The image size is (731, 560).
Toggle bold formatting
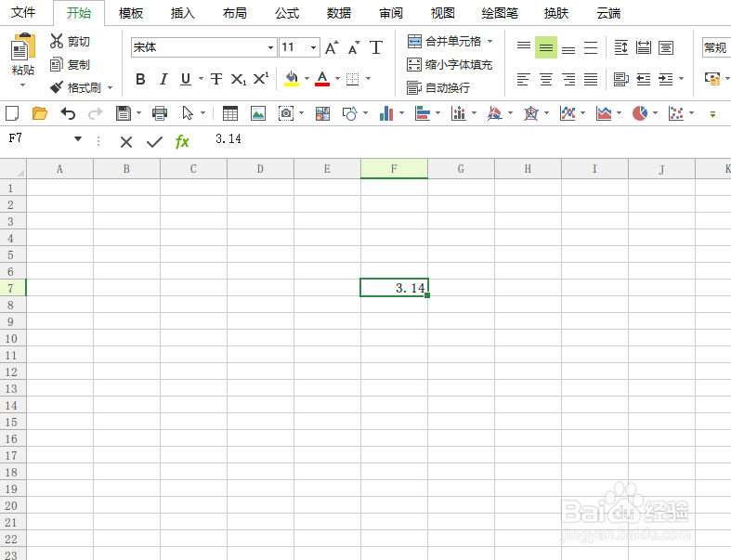click(x=140, y=79)
